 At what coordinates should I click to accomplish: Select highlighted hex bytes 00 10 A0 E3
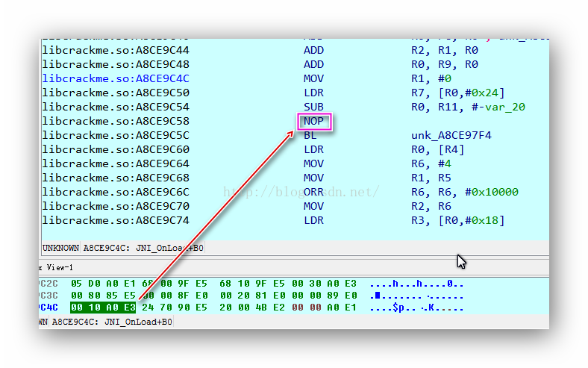click(x=103, y=308)
